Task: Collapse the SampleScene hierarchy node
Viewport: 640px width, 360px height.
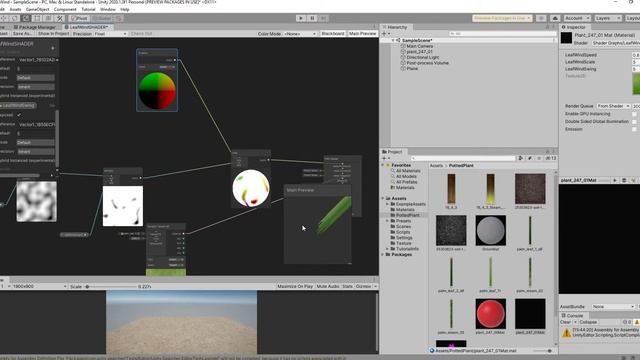Action: [x=393, y=40]
